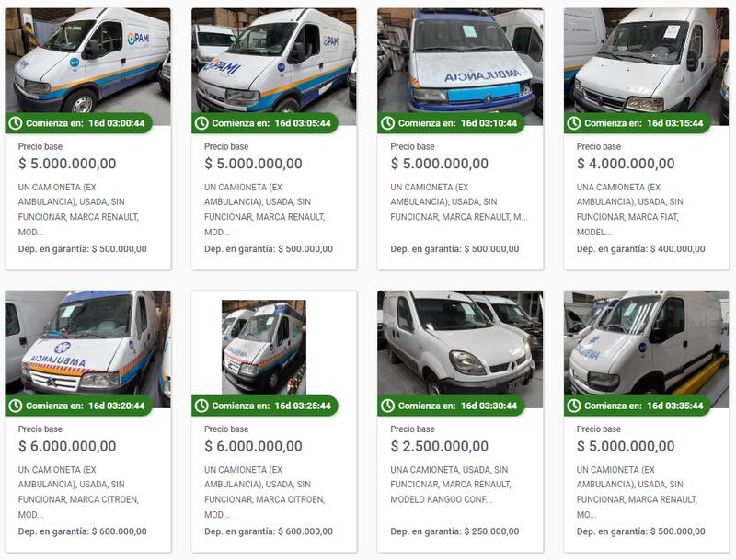736x560 pixels.
Task: Click the clock icon on the 16d 03:30:44 badge
Action: click(387, 406)
